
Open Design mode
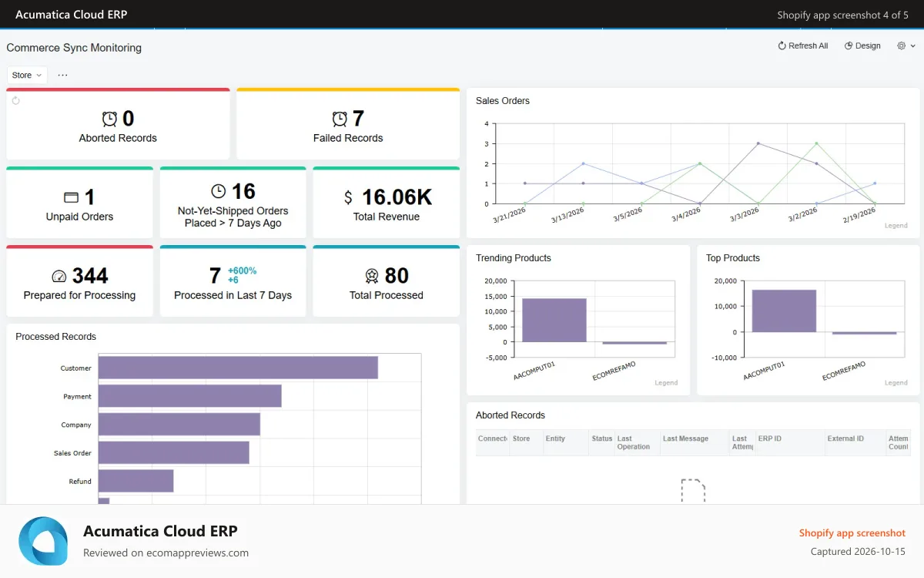[862, 46]
